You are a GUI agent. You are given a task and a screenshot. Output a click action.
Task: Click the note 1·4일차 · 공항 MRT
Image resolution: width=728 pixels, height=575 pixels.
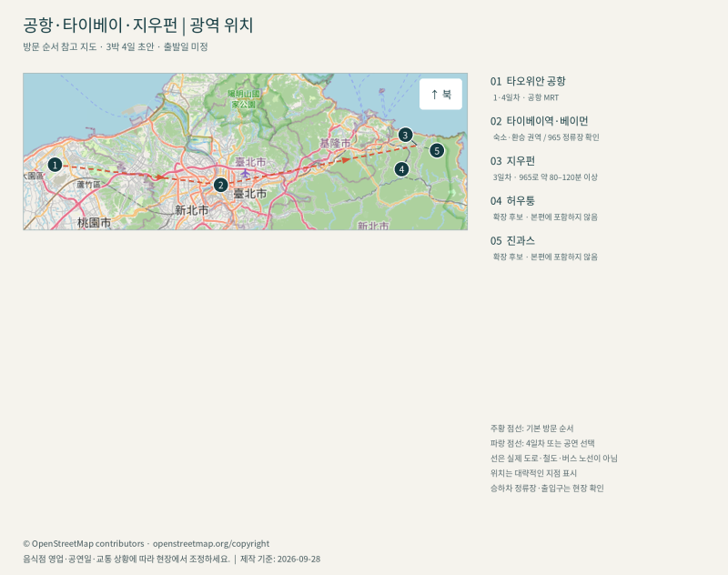click(526, 97)
